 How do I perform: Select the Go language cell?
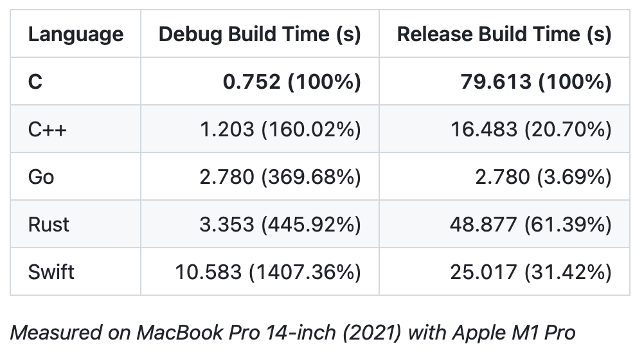[41, 177]
